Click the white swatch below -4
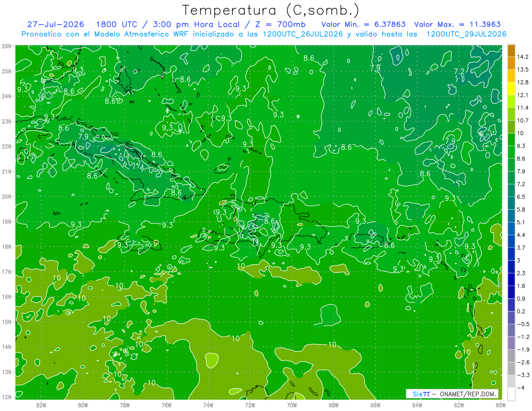This screenshot has height=411, width=532. pos(511,394)
